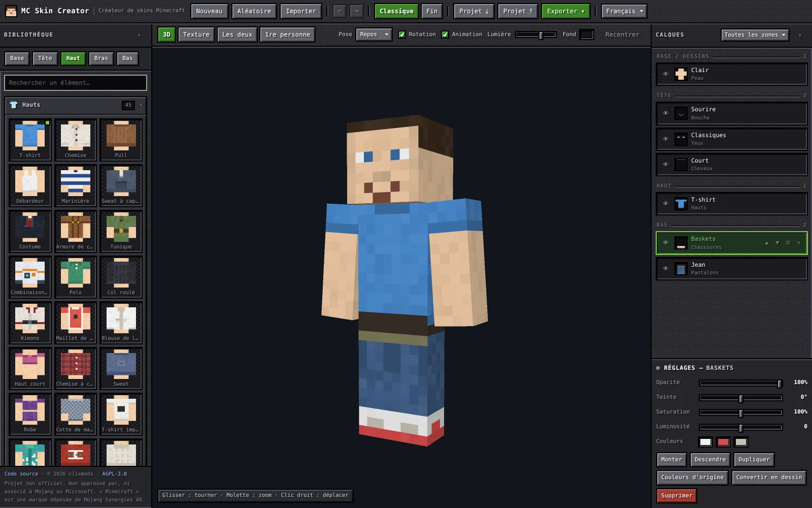This screenshot has width=812, height=508.
Task: Toggle visibility of Classiques eyes layer
Action: tap(665, 139)
